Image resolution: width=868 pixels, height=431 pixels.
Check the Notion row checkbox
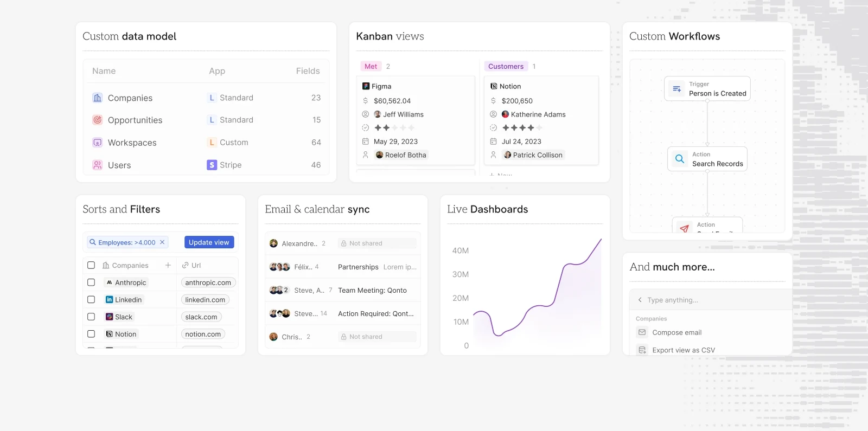coord(91,334)
